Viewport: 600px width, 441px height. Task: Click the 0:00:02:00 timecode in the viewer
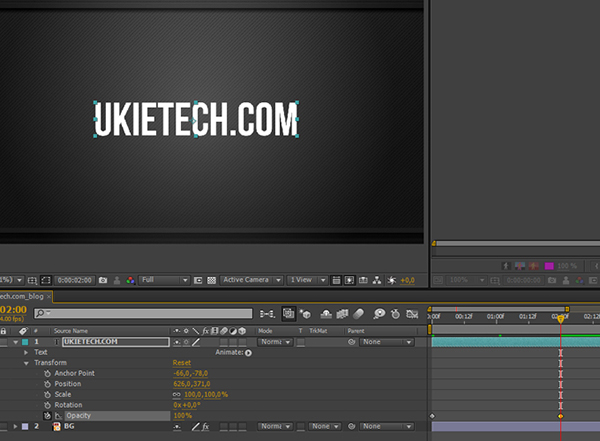coord(75,280)
